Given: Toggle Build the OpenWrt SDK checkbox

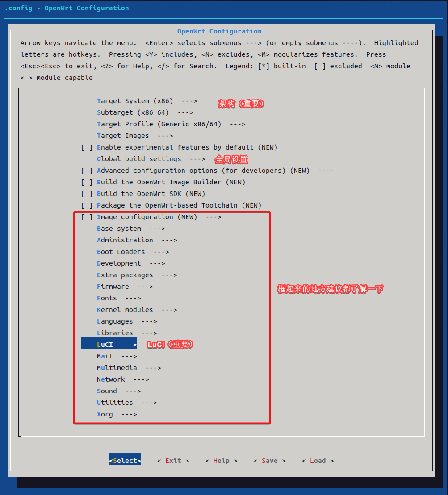Looking at the screenshot, I should [x=87, y=194].
